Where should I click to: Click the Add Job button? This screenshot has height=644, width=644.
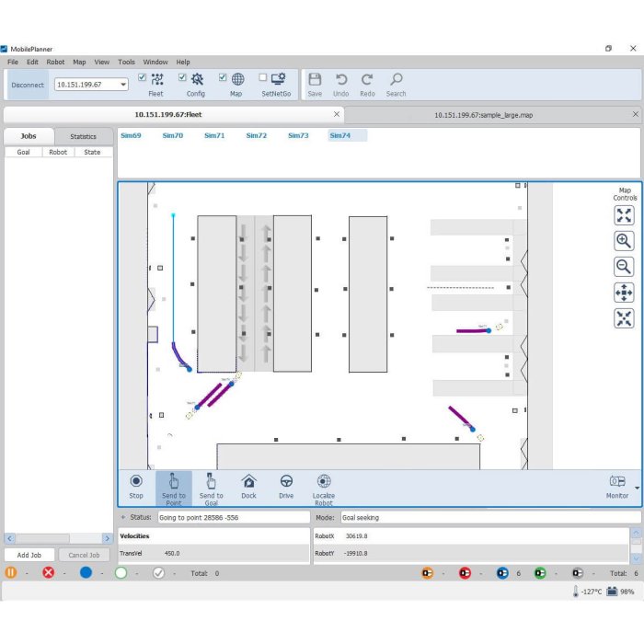(29, 555)
